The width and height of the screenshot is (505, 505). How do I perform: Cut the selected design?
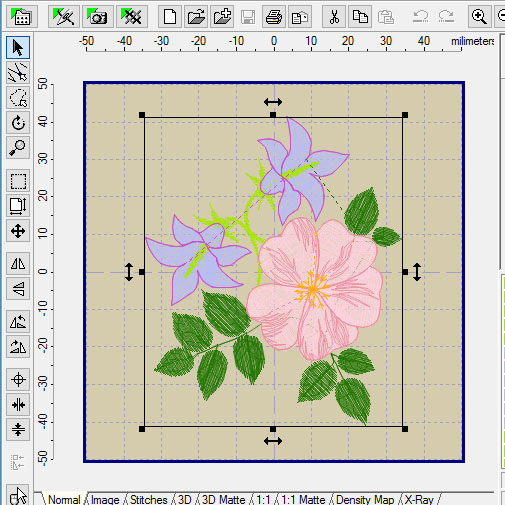point(334,16)
